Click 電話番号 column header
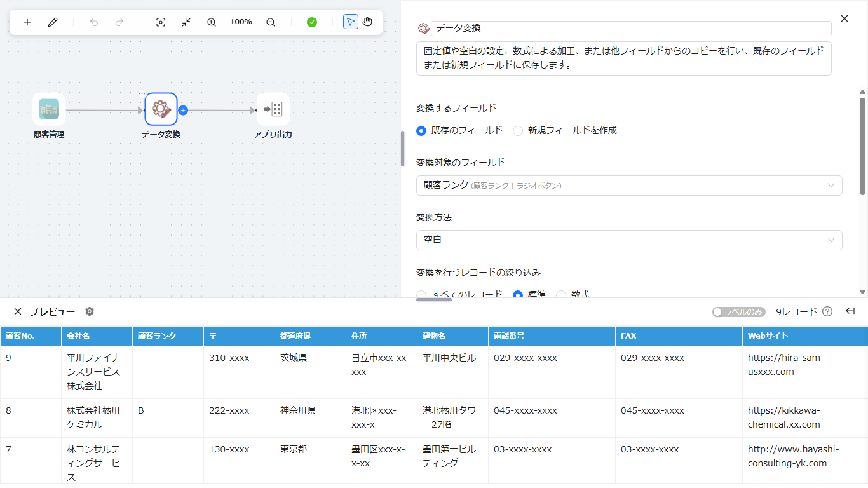 (x=552, y=336)
